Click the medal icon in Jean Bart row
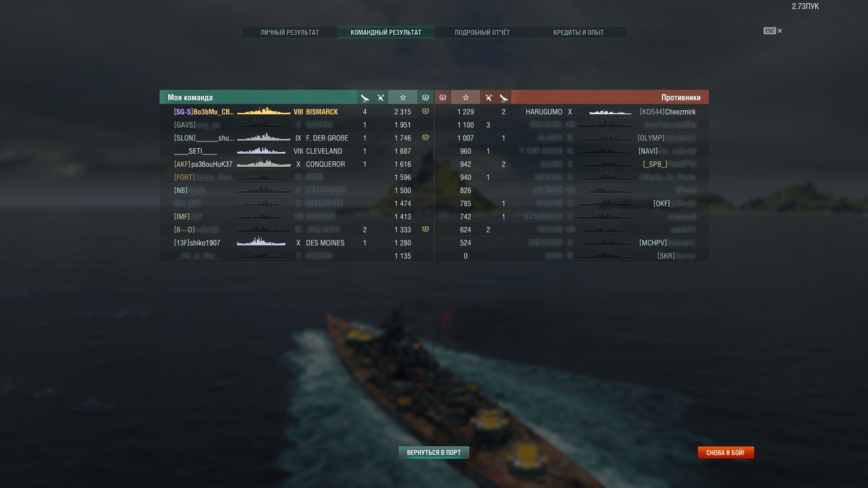Image resolution: width=868 pixels, height=488 pixels. point(425,229)
